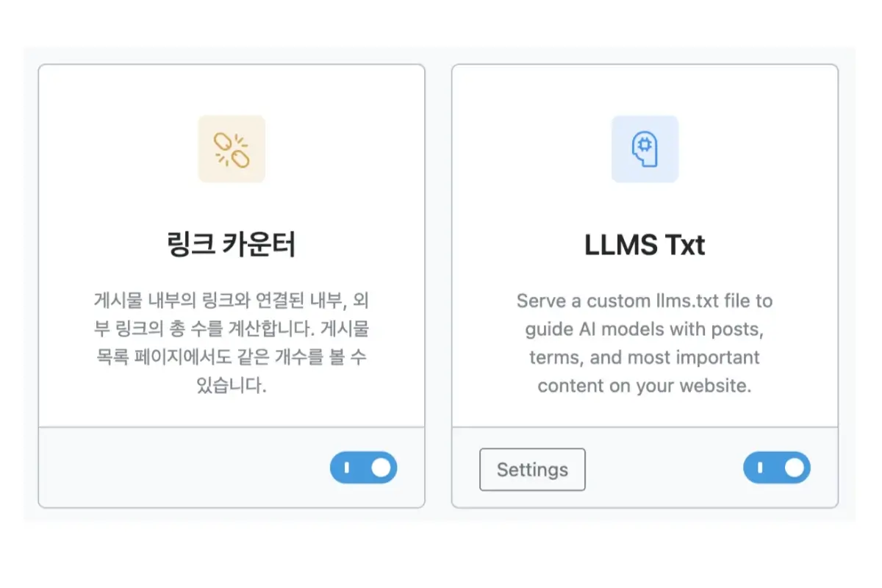Select the severed link symbol in the orange tile

pos(232,148)
